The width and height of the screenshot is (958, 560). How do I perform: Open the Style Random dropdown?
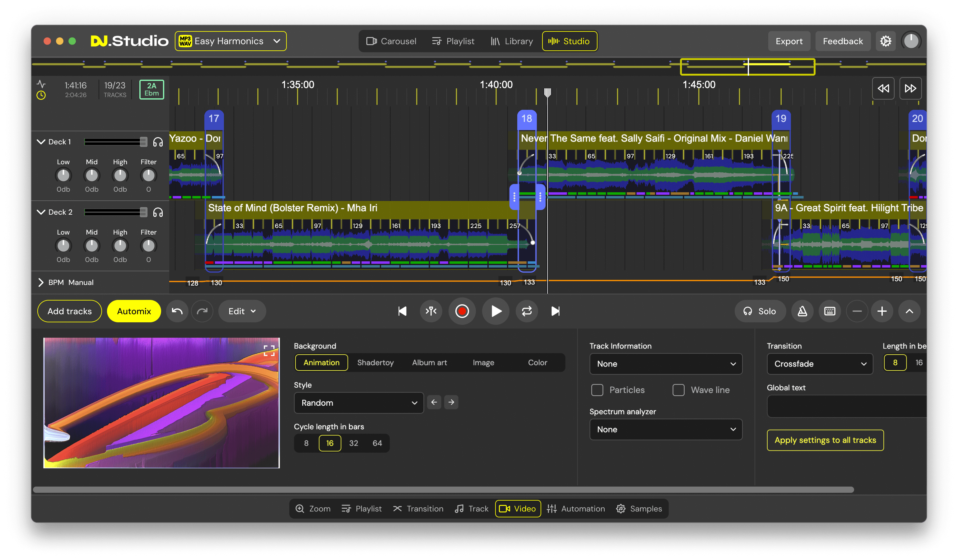(x=359, y=403)
